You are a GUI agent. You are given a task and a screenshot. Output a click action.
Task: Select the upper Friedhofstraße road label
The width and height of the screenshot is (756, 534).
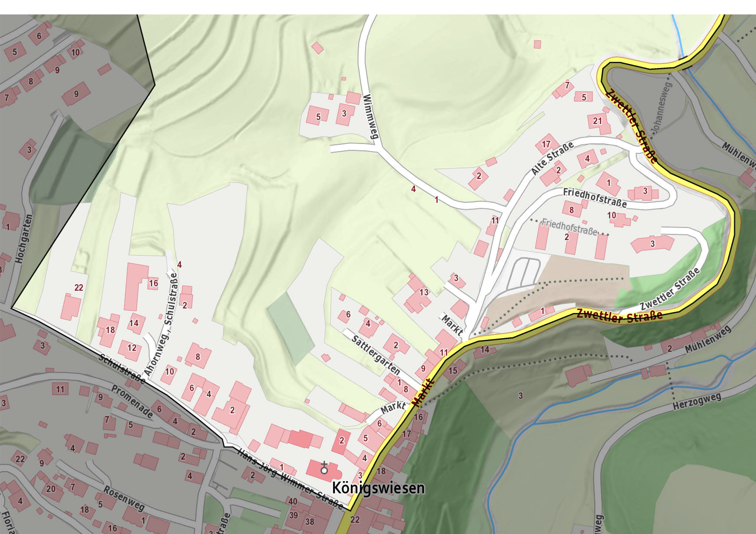click(595, 198)
